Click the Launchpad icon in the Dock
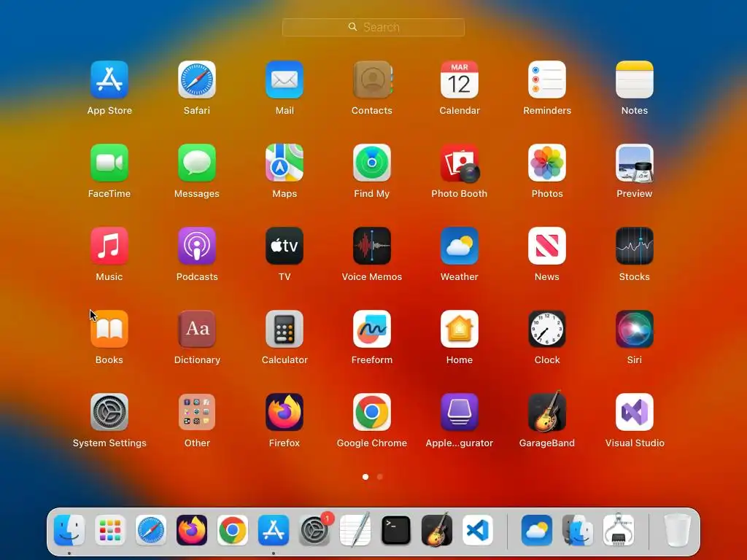 click(110, 530)
